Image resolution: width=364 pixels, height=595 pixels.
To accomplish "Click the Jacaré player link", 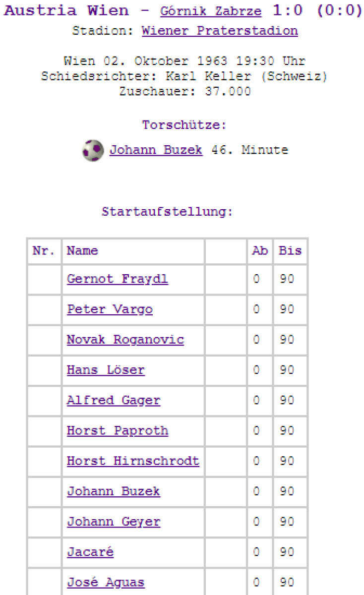I will pyautogui.click(x=90, y=552).
